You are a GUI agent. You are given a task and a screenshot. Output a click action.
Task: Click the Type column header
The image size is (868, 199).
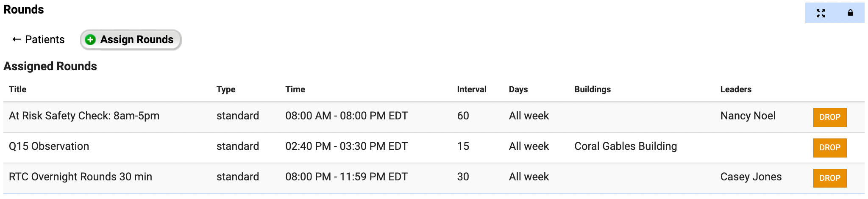226,89
